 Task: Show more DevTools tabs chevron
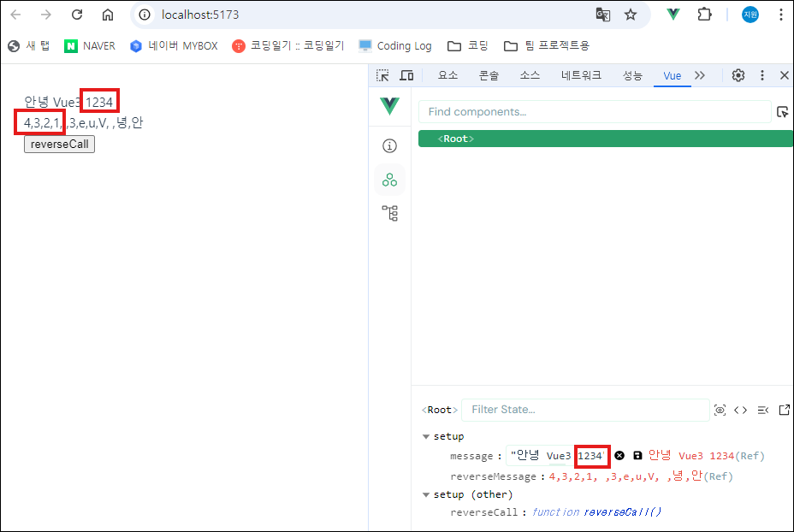tap(700, 75)
